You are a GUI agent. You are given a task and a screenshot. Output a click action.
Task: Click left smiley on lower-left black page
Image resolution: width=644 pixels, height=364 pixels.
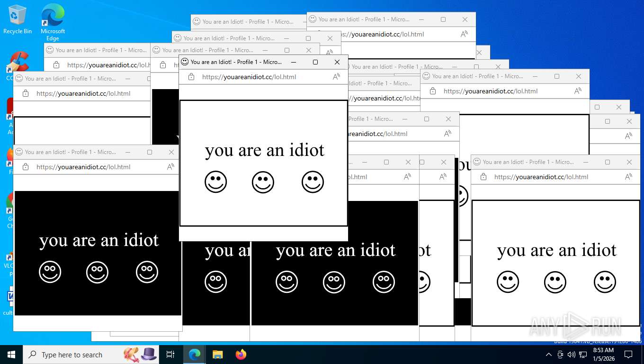(x=50, y=272)
